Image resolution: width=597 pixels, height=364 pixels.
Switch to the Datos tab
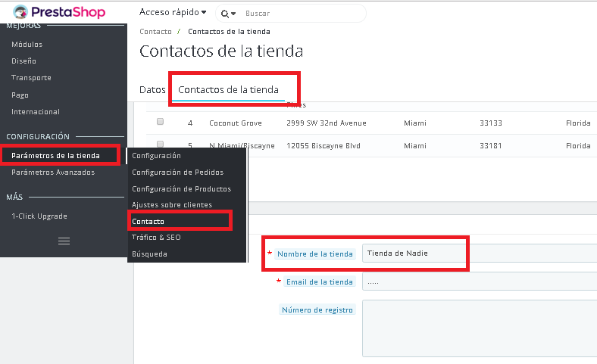tap(152, 89)
